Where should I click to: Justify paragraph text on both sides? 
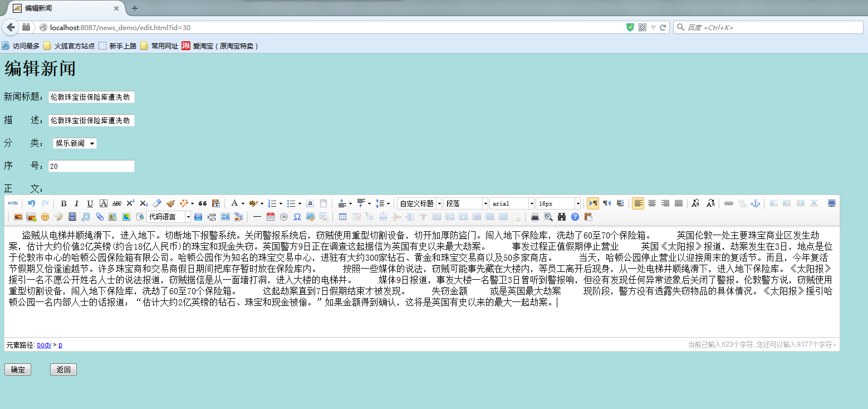tap(679, 203)
